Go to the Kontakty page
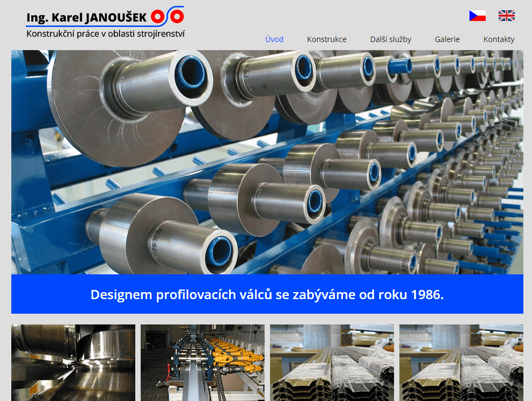Viewport: 532px width, 401px height. click(x=499, y=39)
